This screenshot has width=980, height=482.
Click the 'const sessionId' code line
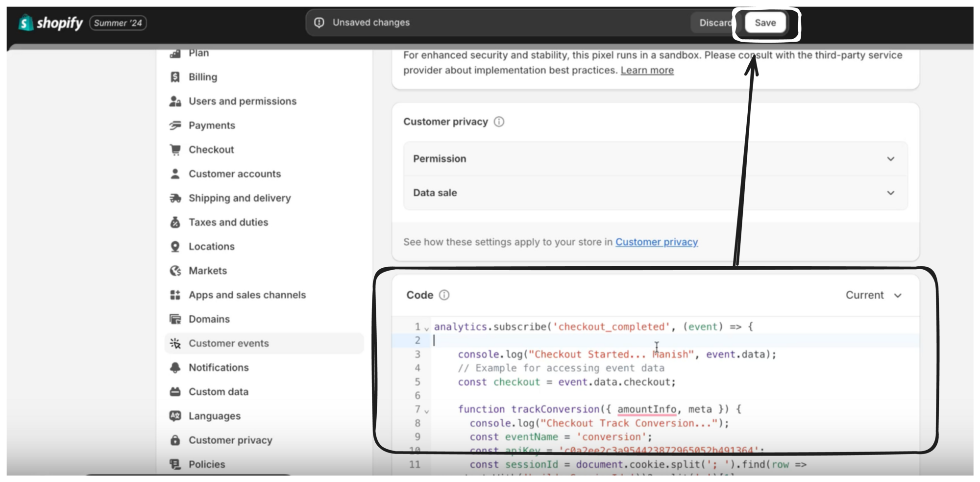click(638, 464)
